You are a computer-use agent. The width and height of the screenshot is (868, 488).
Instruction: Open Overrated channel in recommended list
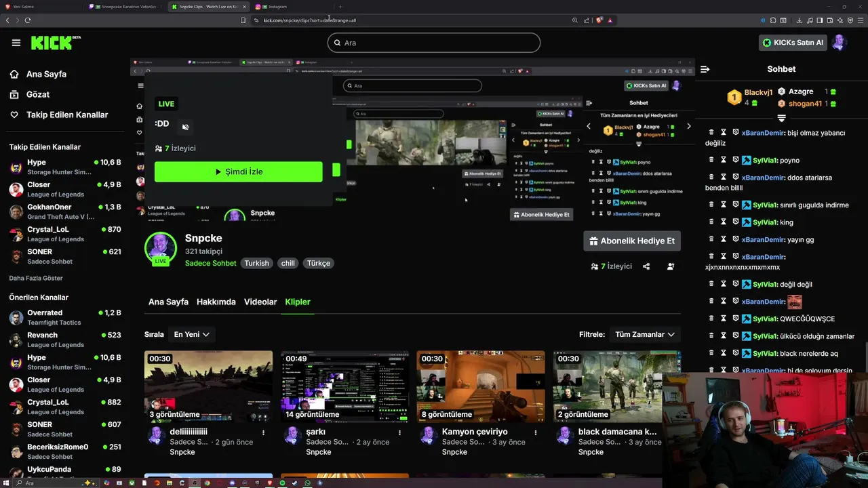(65, 317)
